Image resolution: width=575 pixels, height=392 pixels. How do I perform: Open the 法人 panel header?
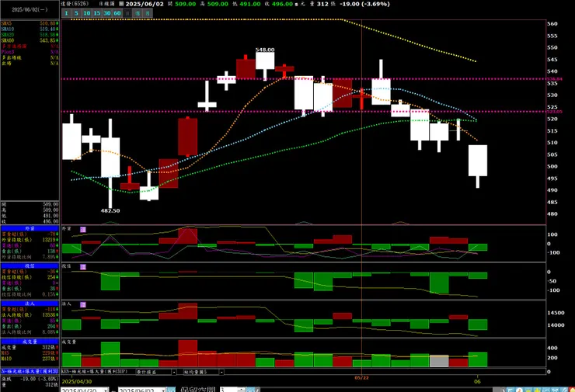click(30, 304)
